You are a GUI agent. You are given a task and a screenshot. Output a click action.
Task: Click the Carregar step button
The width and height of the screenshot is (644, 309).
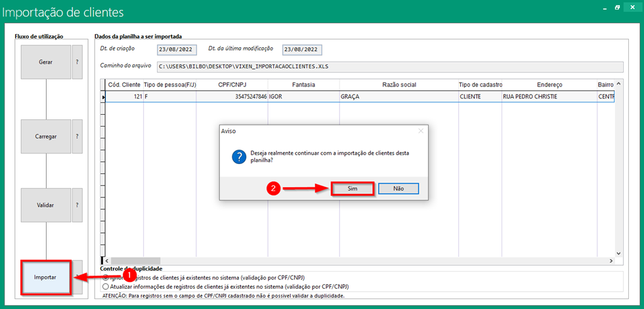[x=45, y=136]
